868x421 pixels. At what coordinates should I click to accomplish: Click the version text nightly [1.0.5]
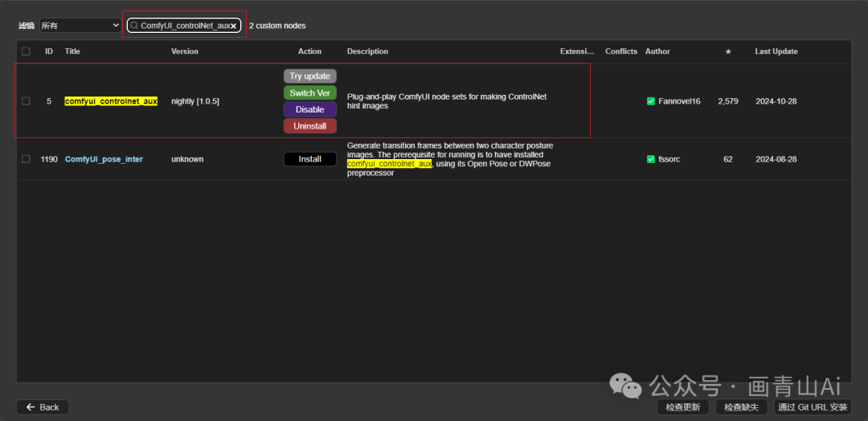coord(195,101)
